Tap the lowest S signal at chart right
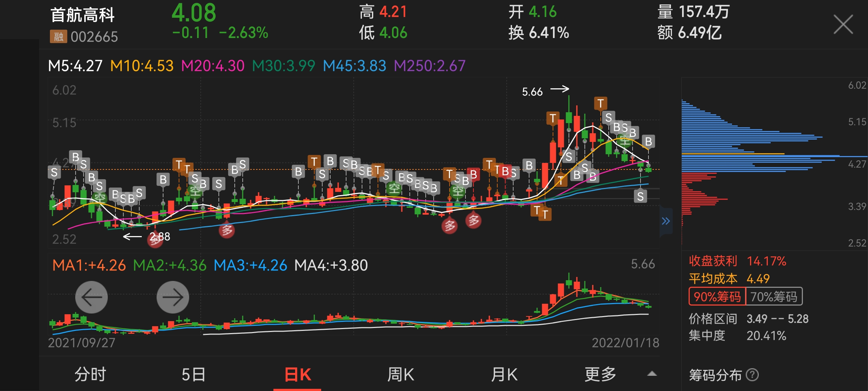This screenshot has width=868, height=391. (x=641, y=197)
